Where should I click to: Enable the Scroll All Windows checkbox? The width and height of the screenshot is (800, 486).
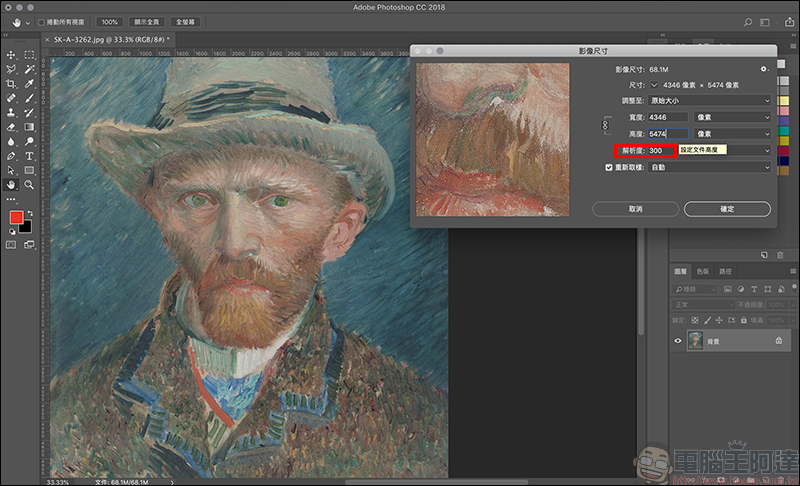[42, 22]
